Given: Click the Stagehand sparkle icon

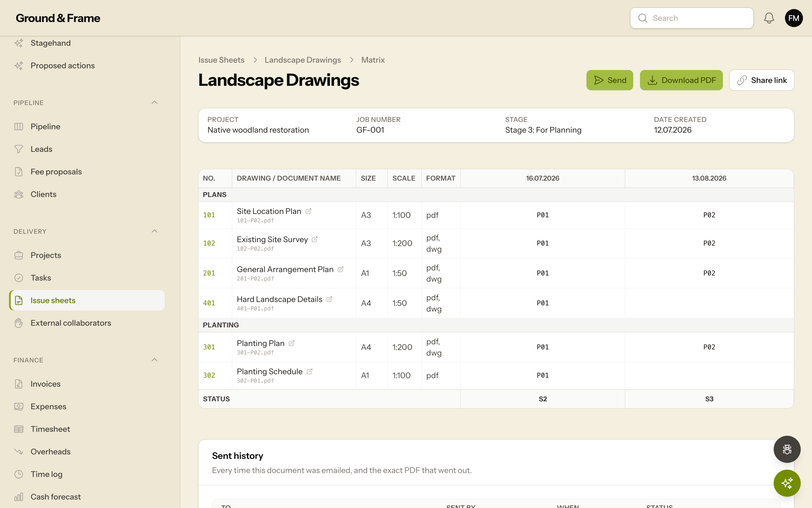Looking at the screenshot, I should tap(19, 43).
